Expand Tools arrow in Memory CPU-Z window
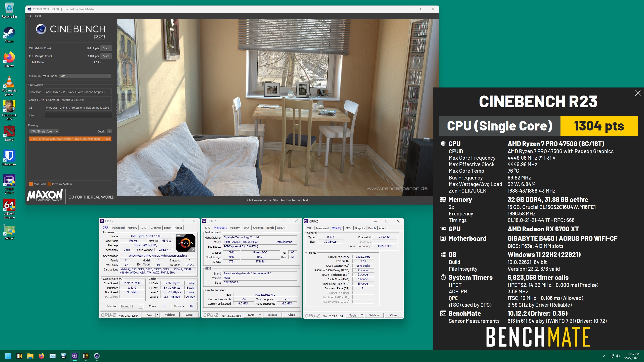This screenshot has width=644, height=362. 362,315
